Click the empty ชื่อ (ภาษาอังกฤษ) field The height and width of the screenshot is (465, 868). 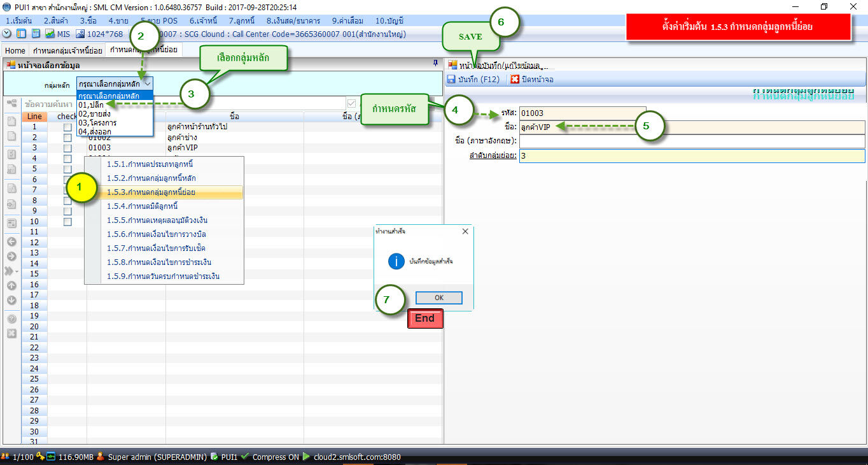tap(692, 141)
